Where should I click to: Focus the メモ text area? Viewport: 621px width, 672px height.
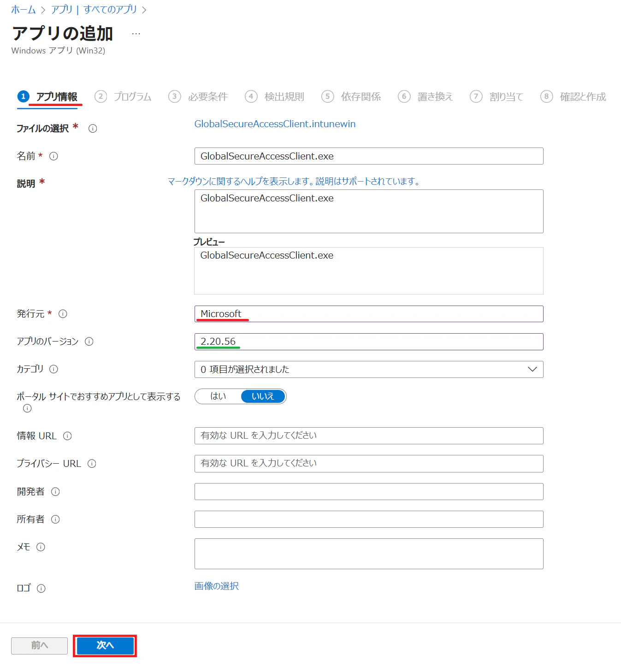(x=369, y=554)
